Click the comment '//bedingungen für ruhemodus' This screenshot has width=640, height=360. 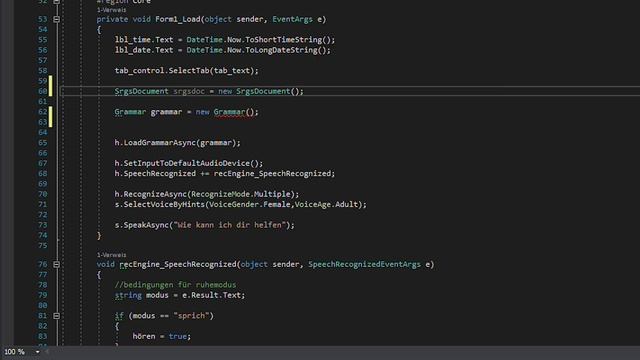tap(175, 284)
